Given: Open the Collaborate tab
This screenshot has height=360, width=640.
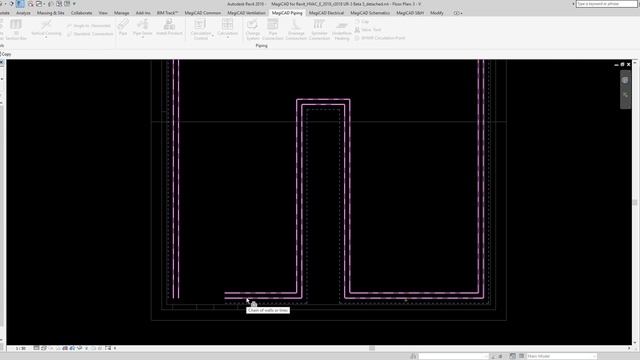Looking at the screenshot, I should point(81,13).
